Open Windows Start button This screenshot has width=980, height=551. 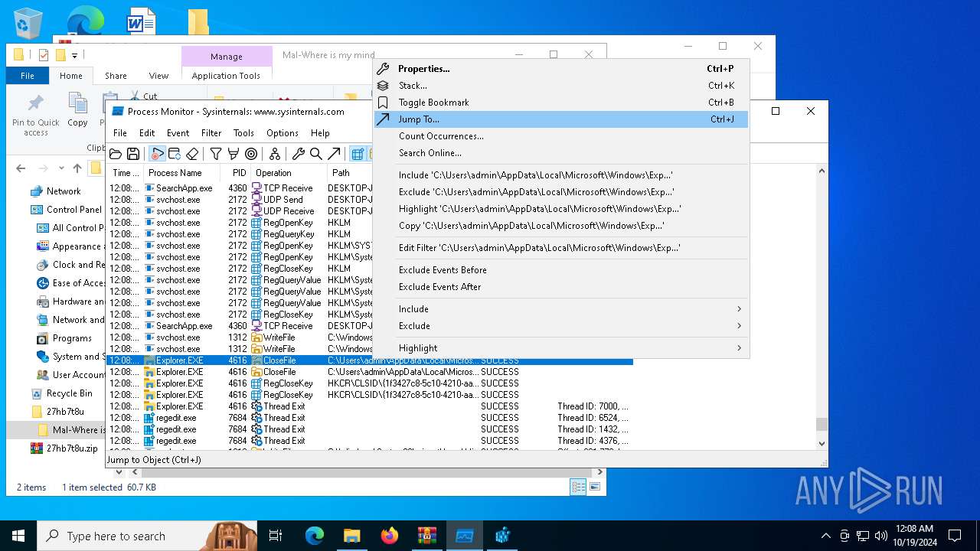[x=18, y=536]
